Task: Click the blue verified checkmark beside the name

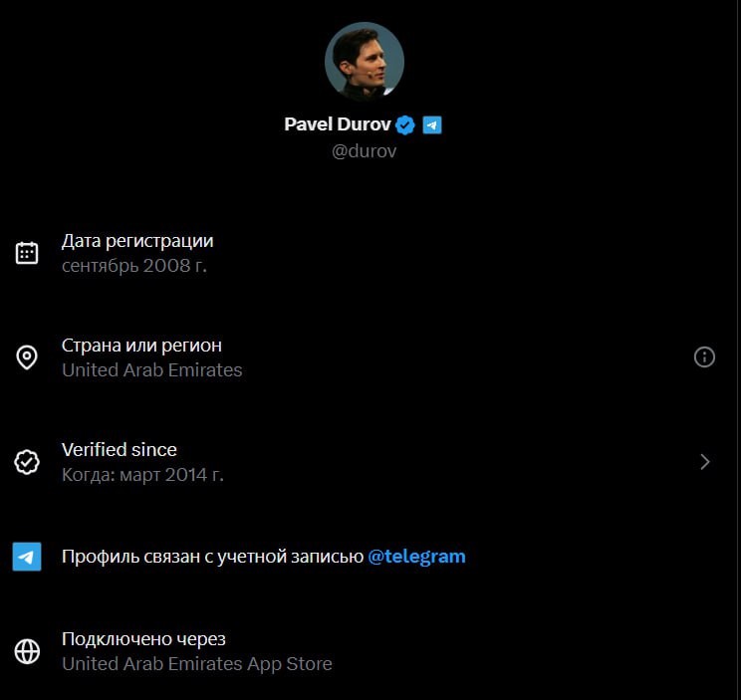Action: (x=405, y=124)
